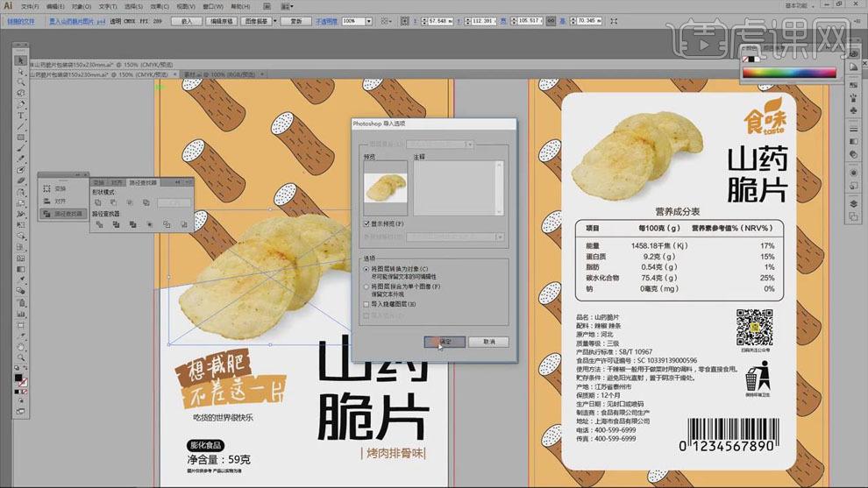Select the Rectangle tool
This screenshot has width=868, height=488.
click(20, 138)
